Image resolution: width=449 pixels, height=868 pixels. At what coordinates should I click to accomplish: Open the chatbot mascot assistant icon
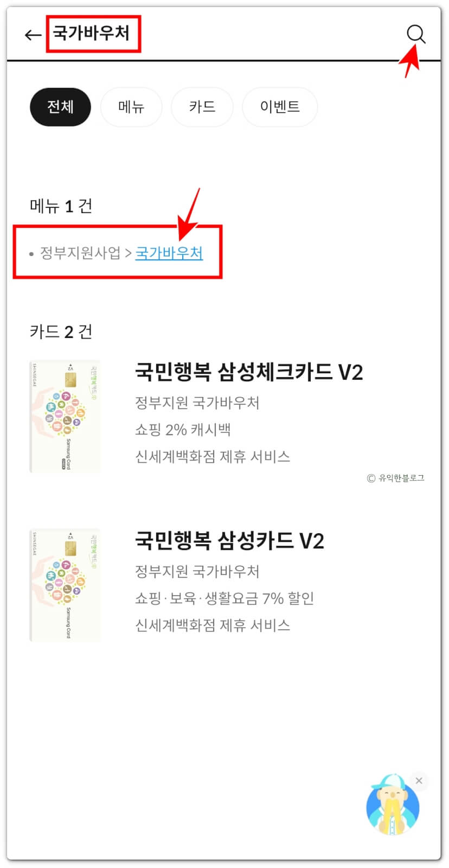[393, 805]
